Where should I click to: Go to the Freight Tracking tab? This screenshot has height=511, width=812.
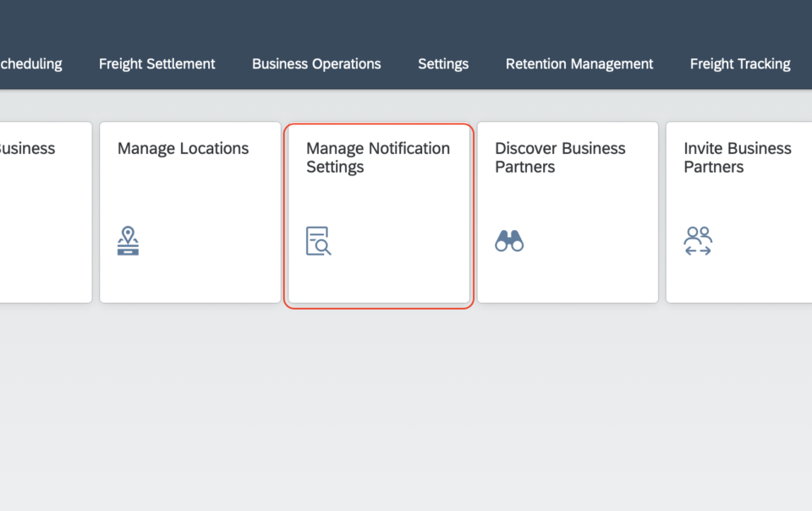coord(740,63)
